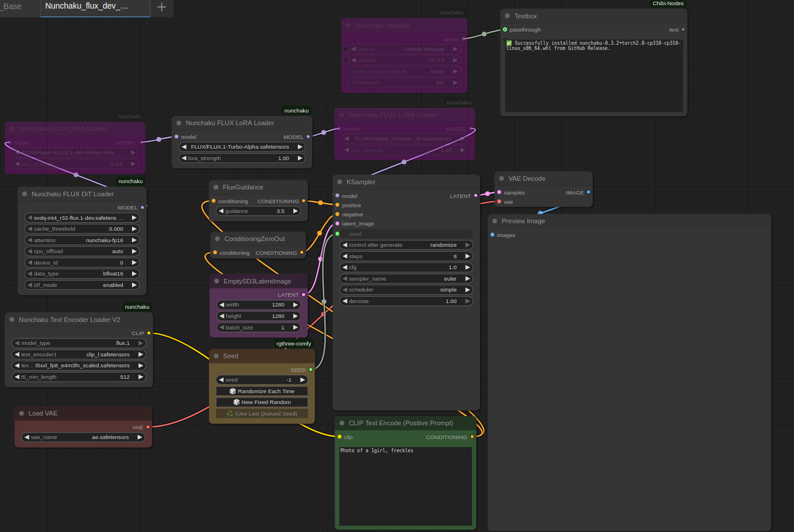Viewport: 794px width, 532px height.
Task: Click the Textbox installation message text area
Action: point(594,75)
